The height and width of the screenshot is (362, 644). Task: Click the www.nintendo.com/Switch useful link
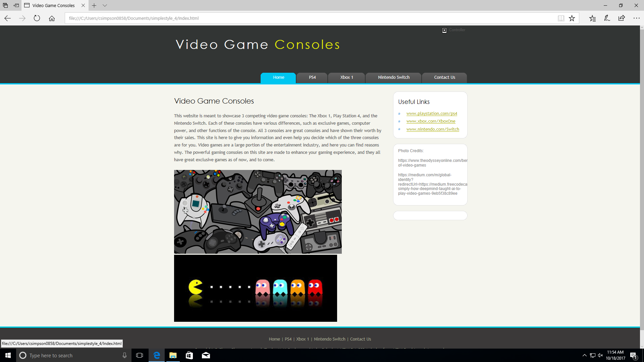(432, 129)
